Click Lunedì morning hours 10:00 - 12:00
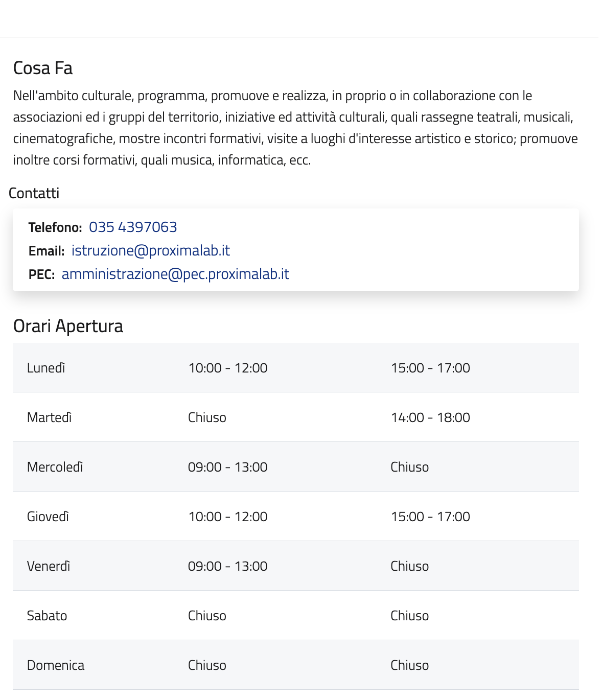602x700 pixels. point(228,368)
